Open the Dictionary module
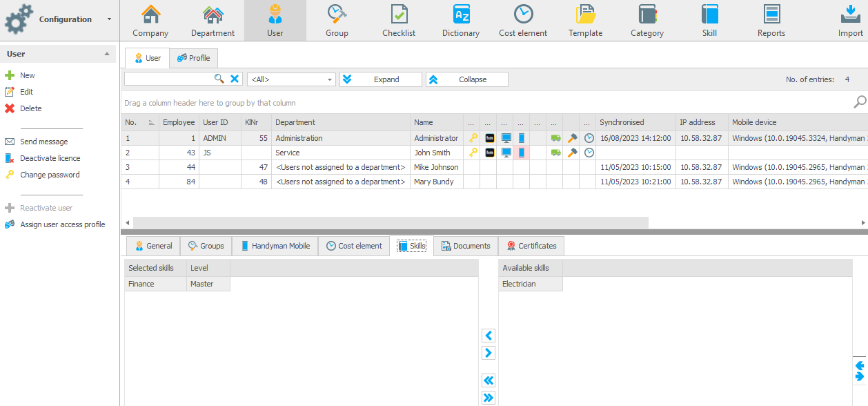Image resolution: width=868 pixels, height=406 pixels. tap(461, 21)
